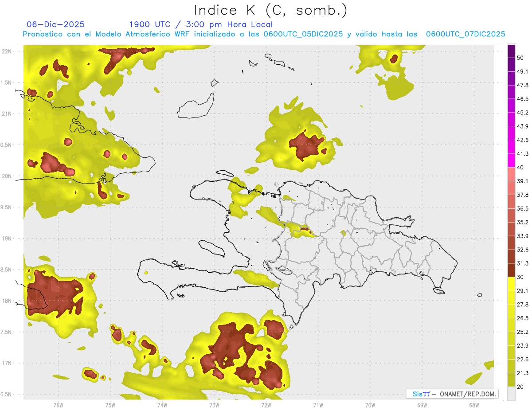Click the initialization time "0600UTC_05DIC2025"
The image size is (532, 411).
(x=303, y=34)
